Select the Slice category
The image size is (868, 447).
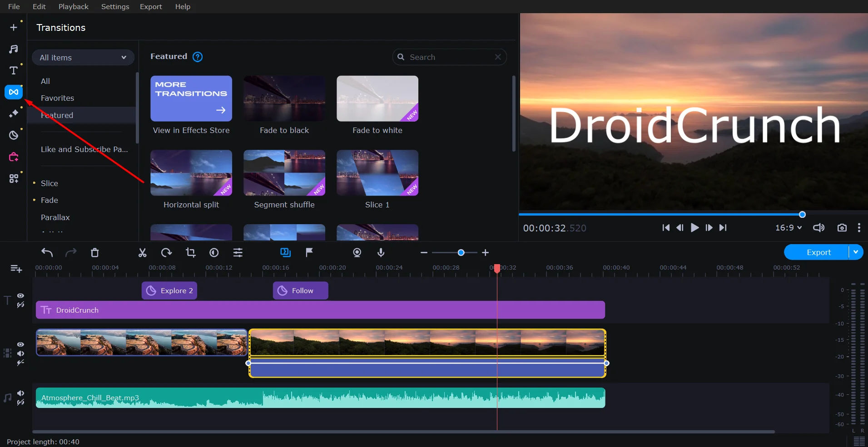tap(50, 183)
